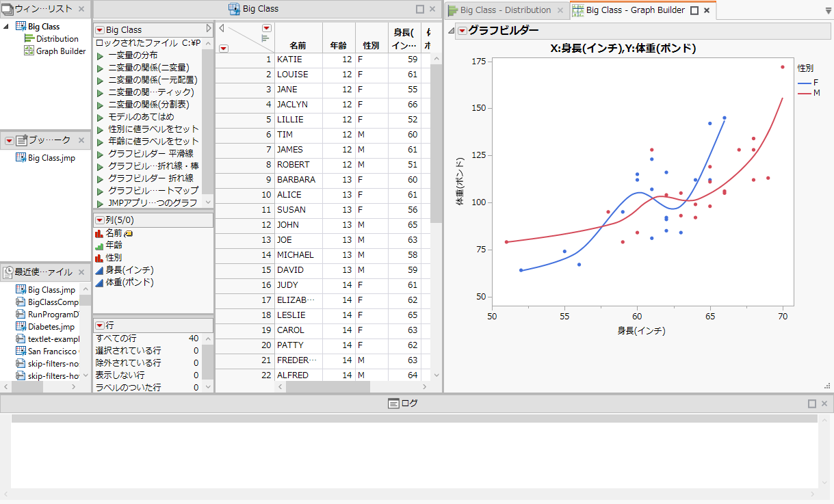Open the 列(5/0) red triangle menu
834x504 pixels.
(x=100, y=220)
